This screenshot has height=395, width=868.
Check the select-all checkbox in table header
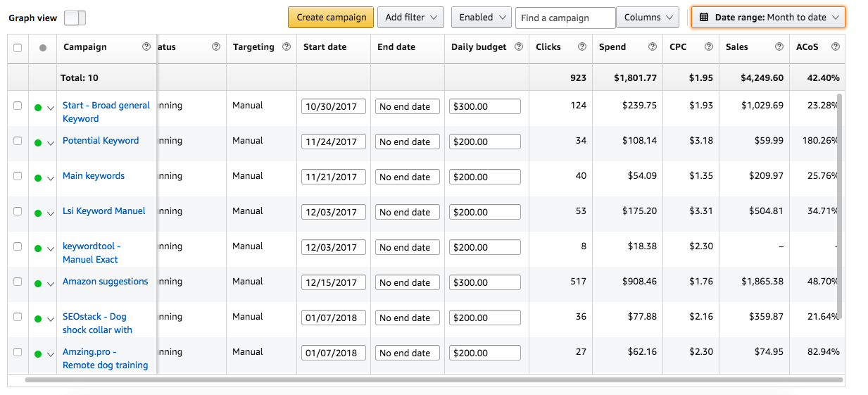pos(18,48)
